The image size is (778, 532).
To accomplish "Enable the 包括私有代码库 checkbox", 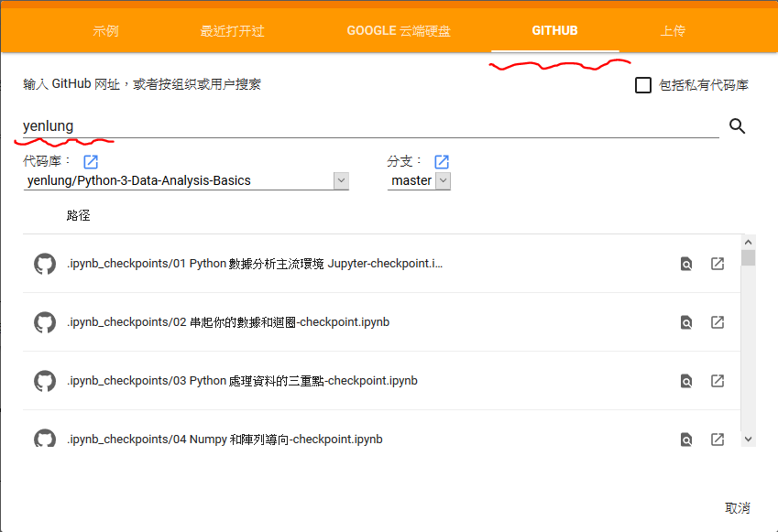I will [643, 85].
